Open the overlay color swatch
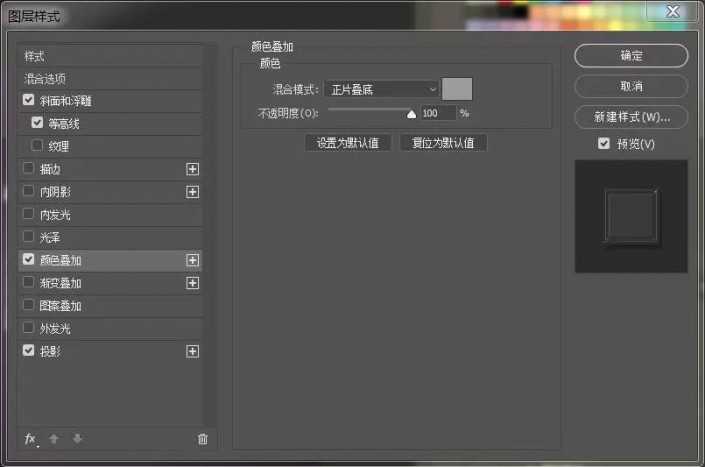Image resolution: width=705 pixels, height=467 pixels. click(x=457, y=89)
